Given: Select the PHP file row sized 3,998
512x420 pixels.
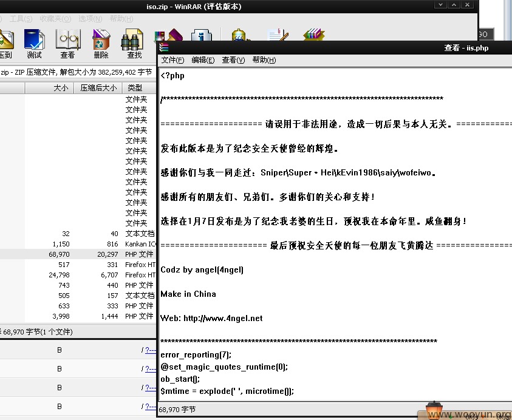Looking at the screenshot, I should pos(78,316).
